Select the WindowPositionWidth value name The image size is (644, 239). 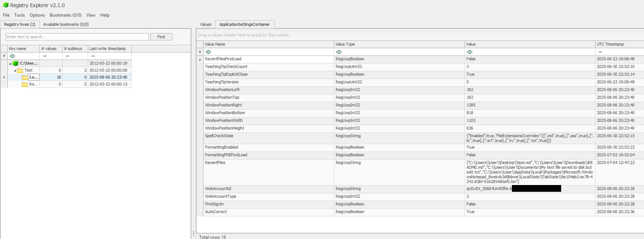224,121
